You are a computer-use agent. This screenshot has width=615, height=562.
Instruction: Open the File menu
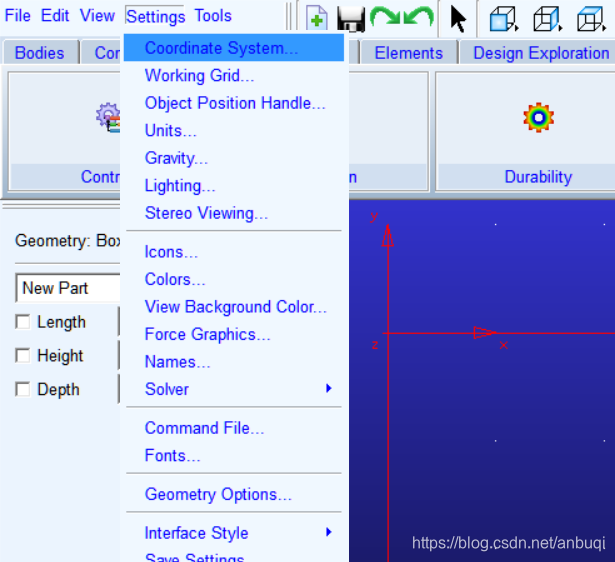pyautogui.click(x=18, y=16)
